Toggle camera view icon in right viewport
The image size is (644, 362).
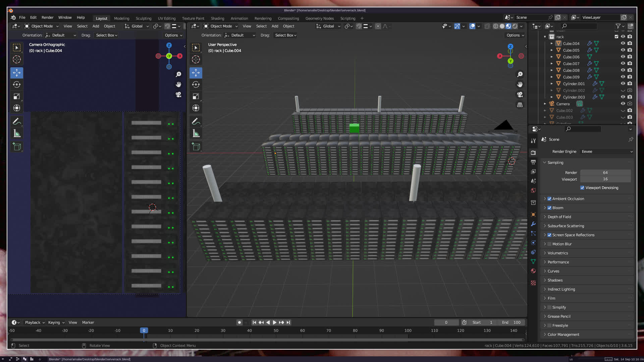(520, 95)
